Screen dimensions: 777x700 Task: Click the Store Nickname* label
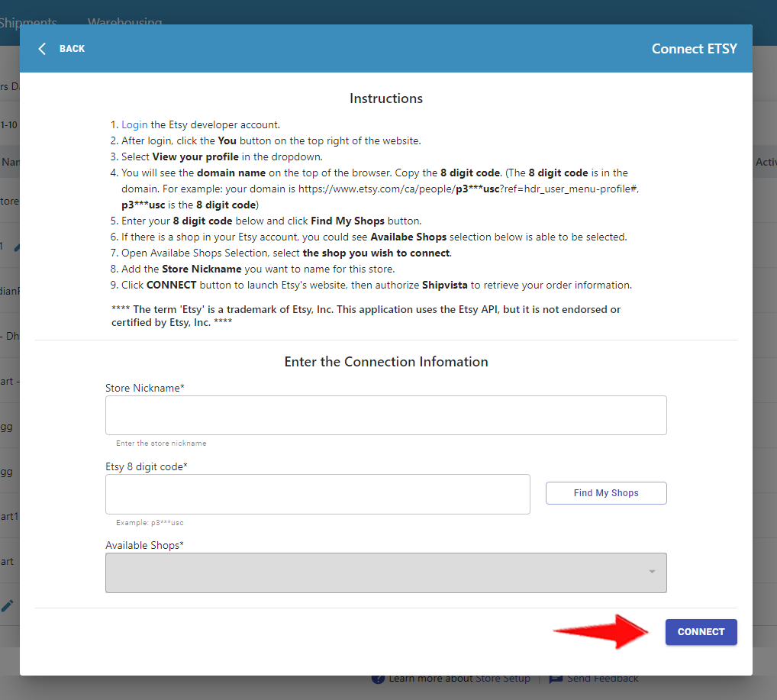click(x=145, y=388)
